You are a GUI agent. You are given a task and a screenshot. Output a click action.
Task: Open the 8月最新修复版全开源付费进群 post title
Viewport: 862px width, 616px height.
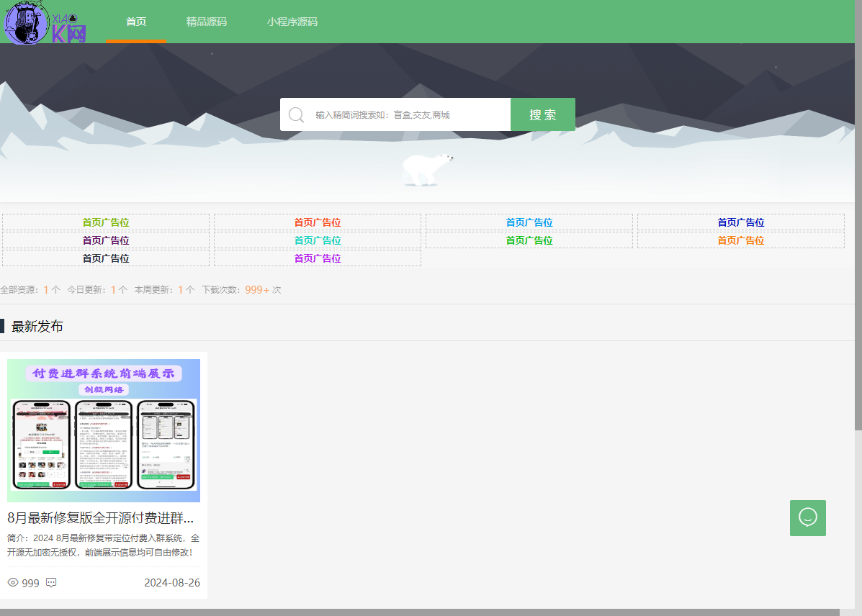coord(101,517)
